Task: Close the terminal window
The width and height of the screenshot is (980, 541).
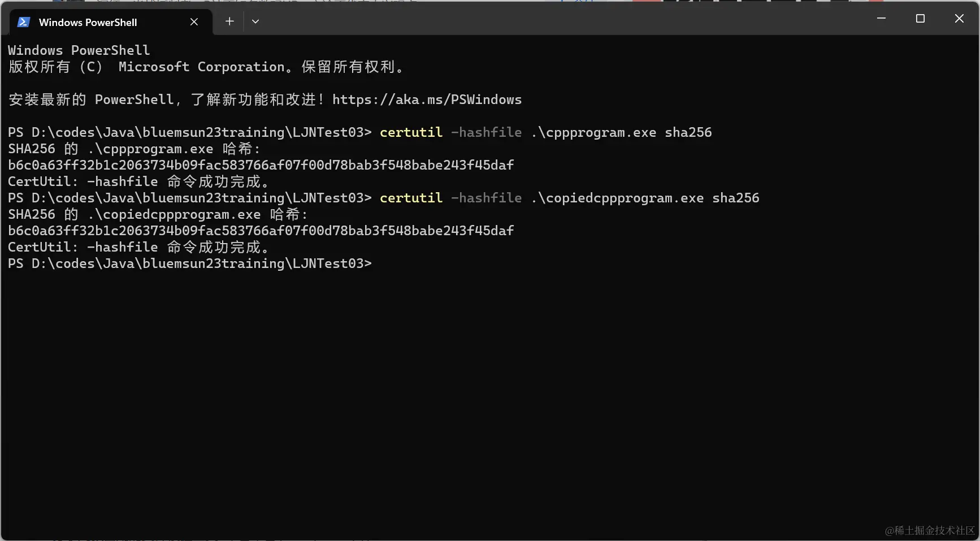Action: [x=959, y=19]
